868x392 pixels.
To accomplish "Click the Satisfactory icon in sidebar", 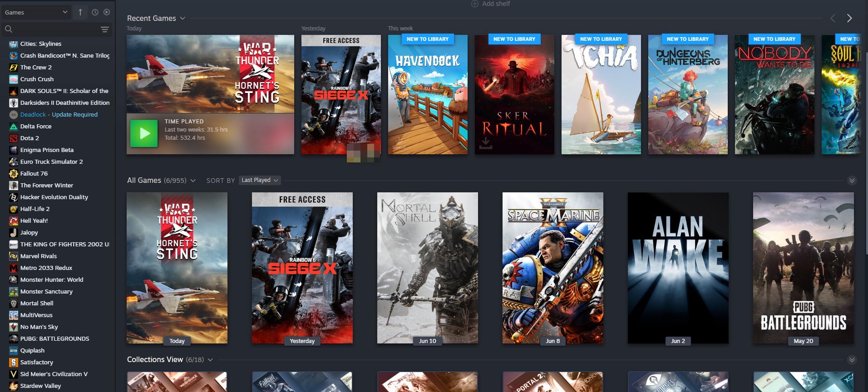I will (14, 363).
